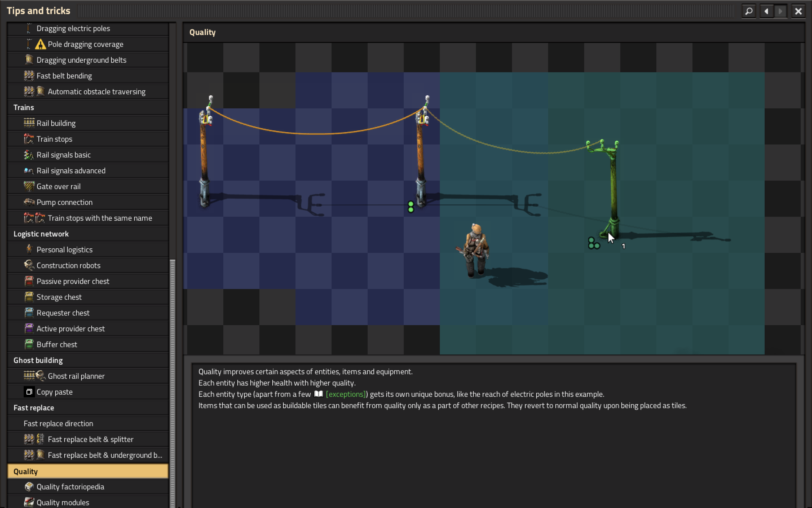Click the green Buffer chest icon

tap(29, 344)
